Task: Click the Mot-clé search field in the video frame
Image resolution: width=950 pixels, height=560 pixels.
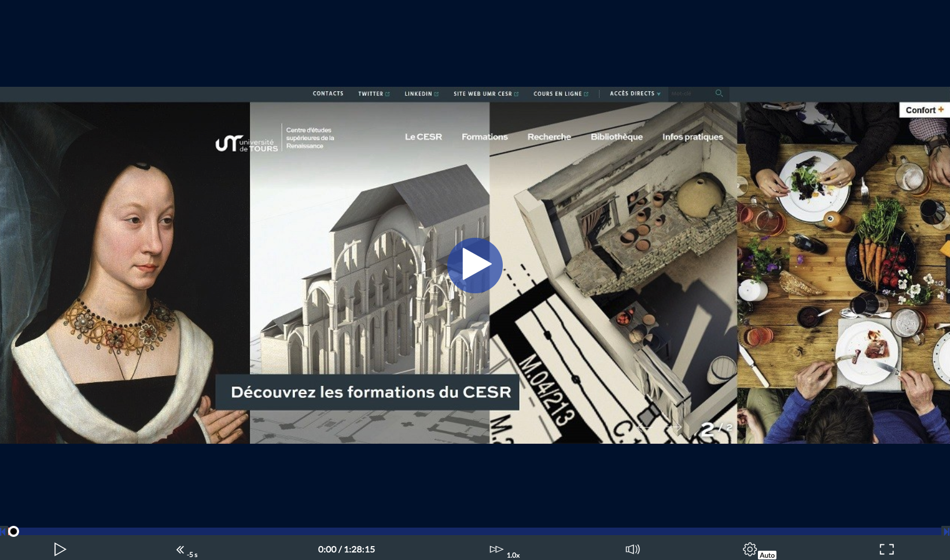Action: (691, 94)
